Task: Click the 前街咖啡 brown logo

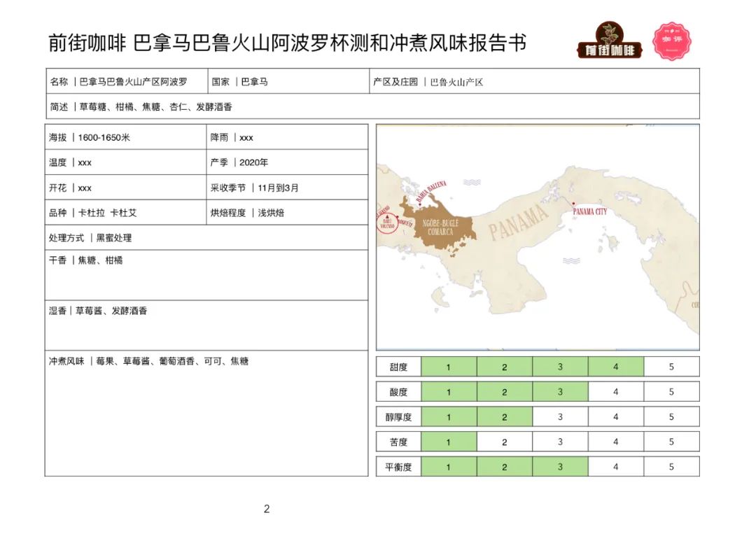Action: pyautogui.click(x=610, y=41)
